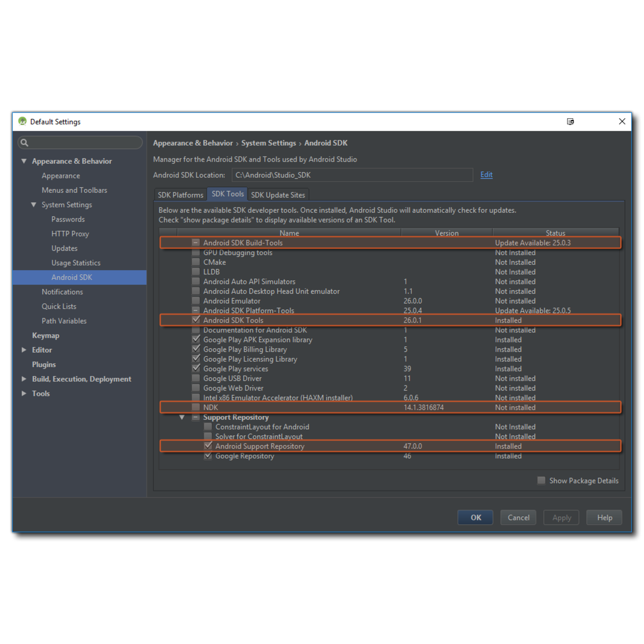Uncheck the Android Support Repository package

point(207,446)
